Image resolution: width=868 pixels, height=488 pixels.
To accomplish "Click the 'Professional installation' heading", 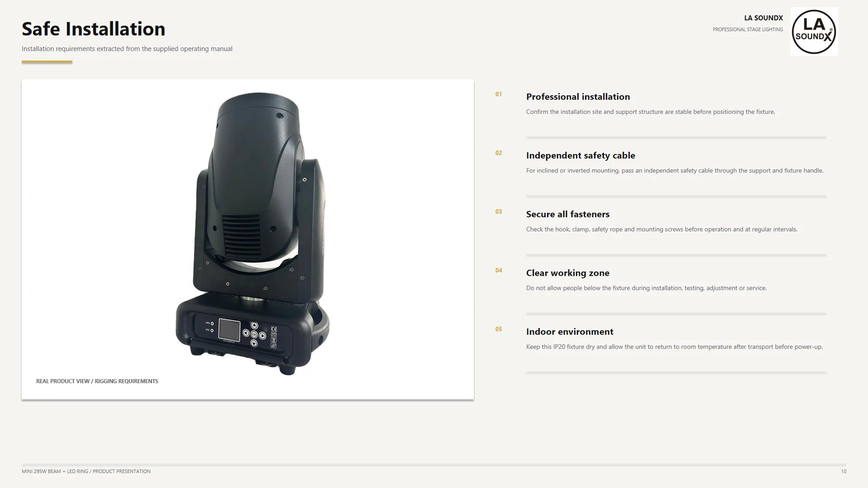I will 578,97.
